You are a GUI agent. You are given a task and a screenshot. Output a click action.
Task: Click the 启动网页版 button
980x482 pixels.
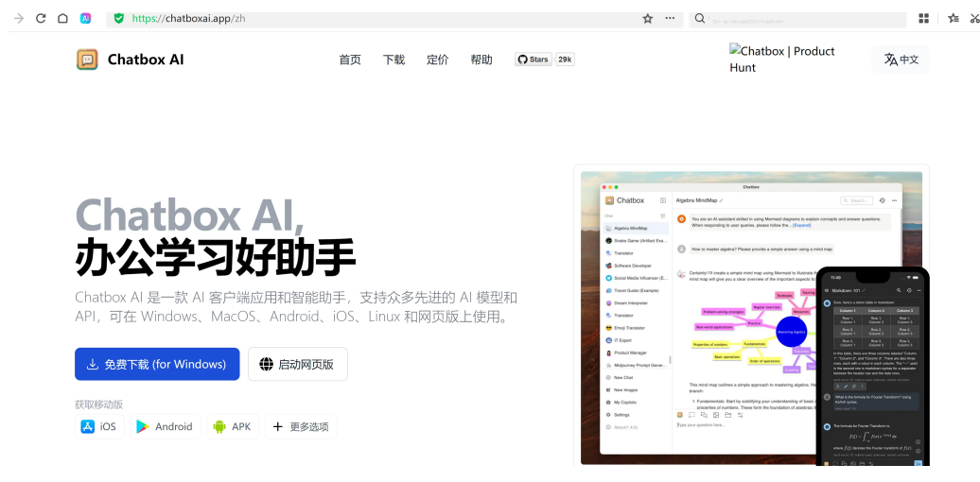(x=297, y=364)
